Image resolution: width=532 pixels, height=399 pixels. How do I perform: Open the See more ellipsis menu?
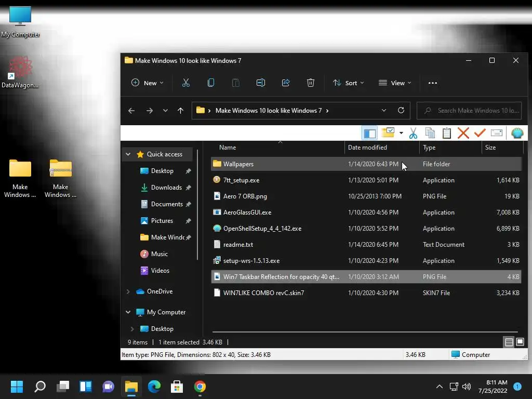433,83
